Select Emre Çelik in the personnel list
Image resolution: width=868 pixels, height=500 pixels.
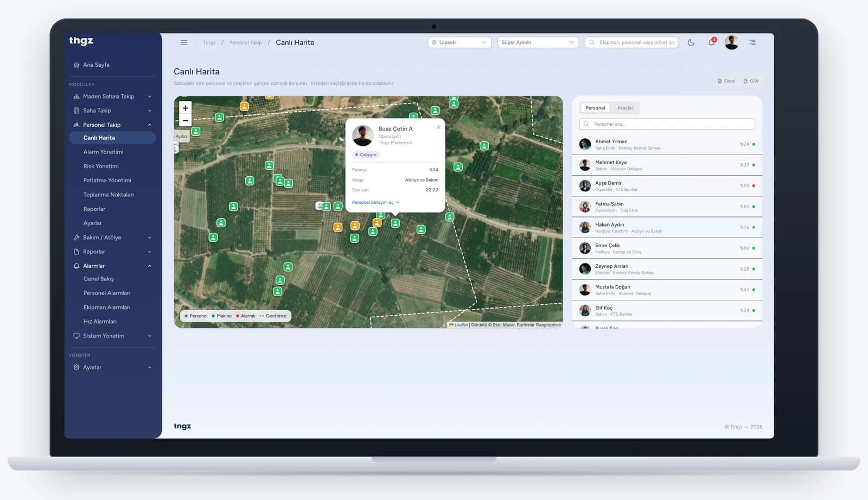point(667,248)
